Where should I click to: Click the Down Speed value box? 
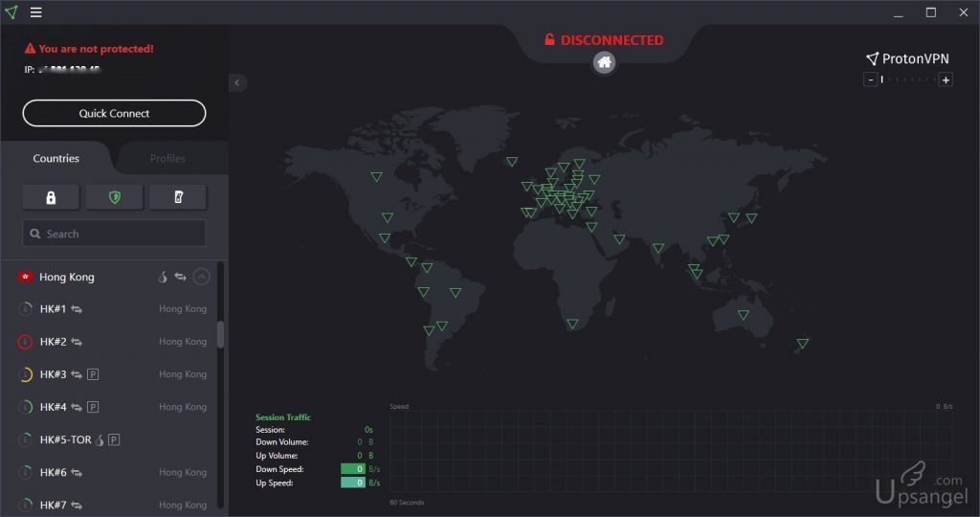[x=353, y=469]
